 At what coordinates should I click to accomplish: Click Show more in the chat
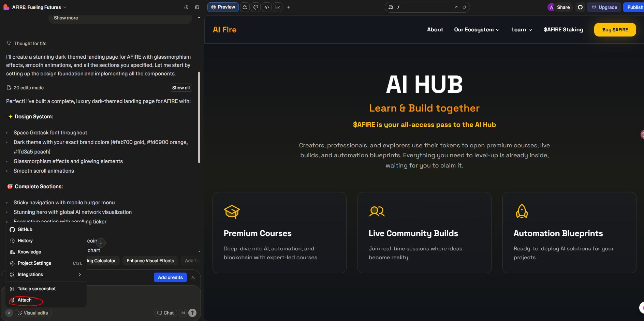pyautogui.click(x=66, y=18)
